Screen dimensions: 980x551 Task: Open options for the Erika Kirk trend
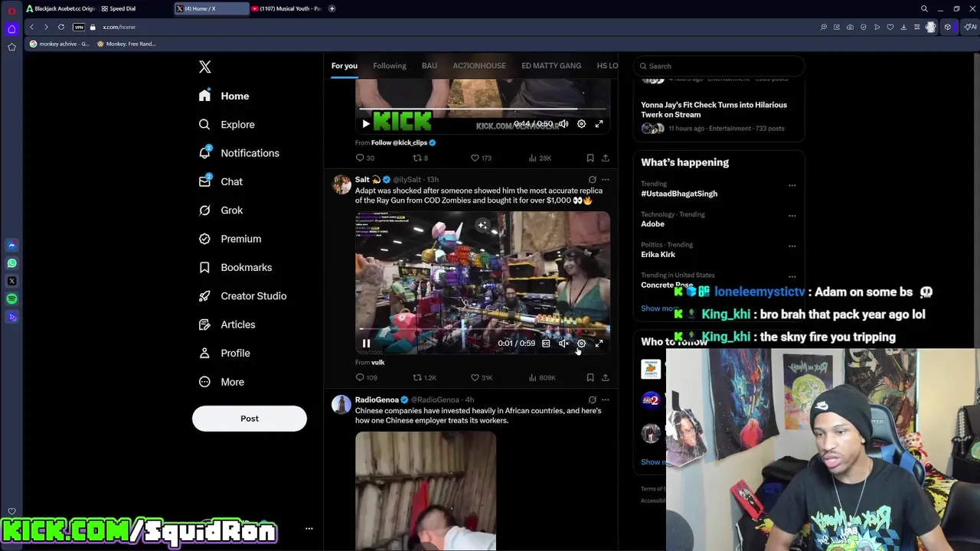point(792,246)
